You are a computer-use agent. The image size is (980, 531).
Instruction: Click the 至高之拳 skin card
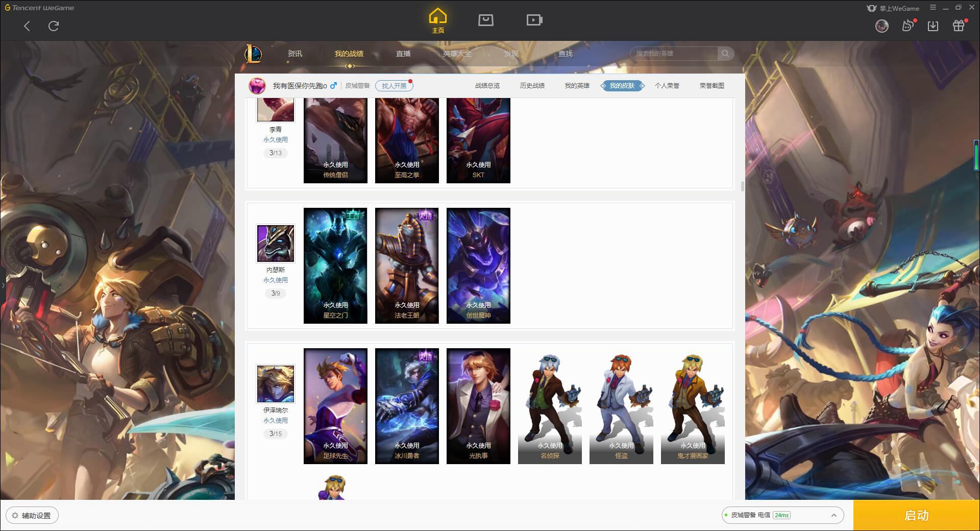[x=407, y=140]
